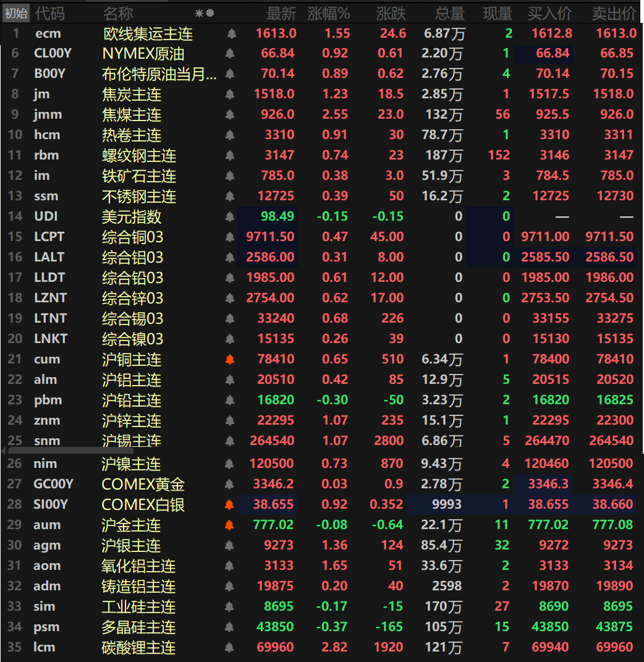The height and width of the screenshot is (662, 644).
Task: Click the orange alert bell for 沪金主连
Action: pos(230,525)
